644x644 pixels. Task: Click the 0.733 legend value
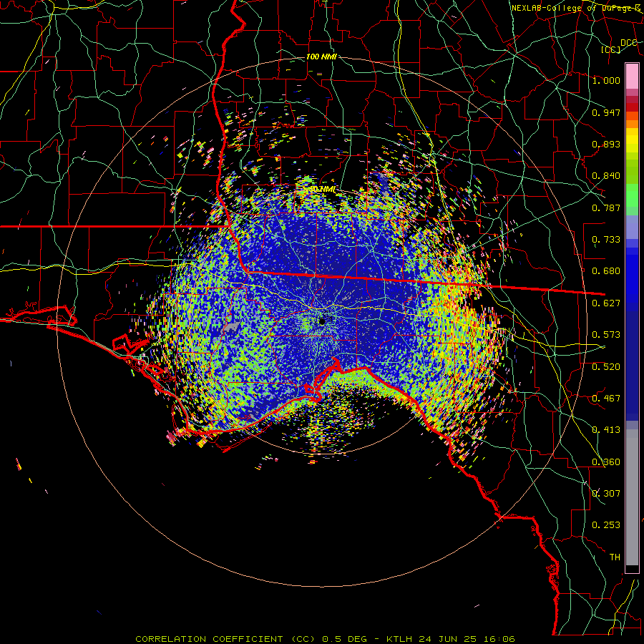606,239
